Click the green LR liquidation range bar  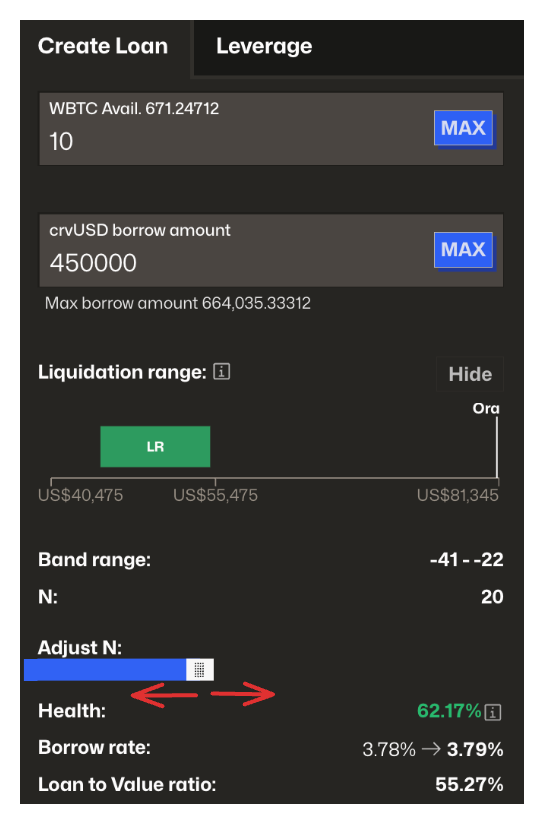tap(155, 447)
